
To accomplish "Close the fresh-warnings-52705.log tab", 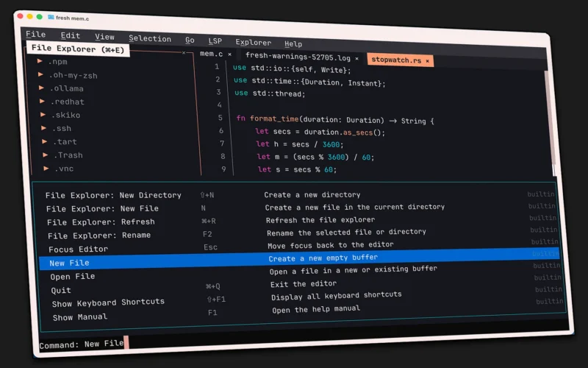I will pos(357,58).
